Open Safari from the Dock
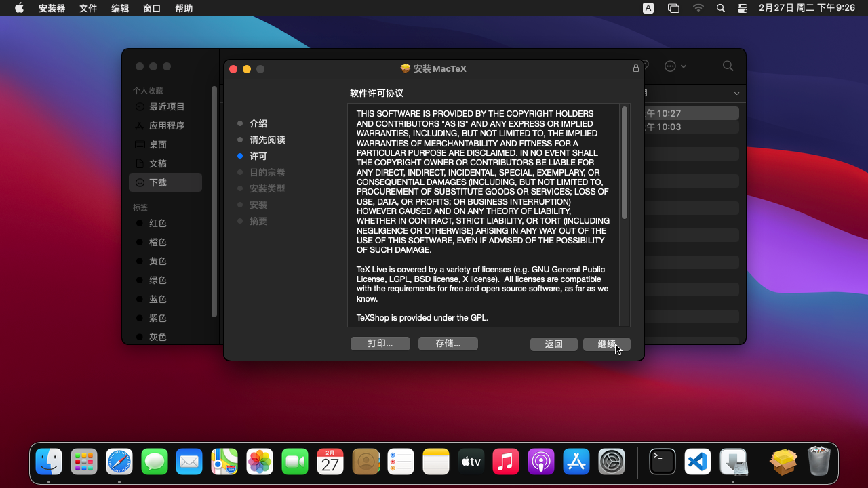Viewport: 868px width, 488px height. point(119,462)
